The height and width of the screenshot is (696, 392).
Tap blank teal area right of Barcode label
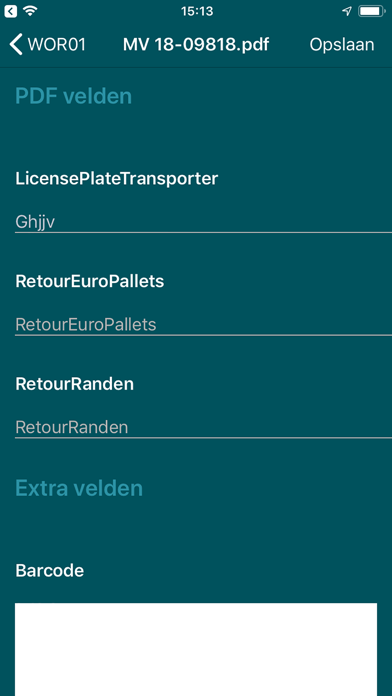pos(235,571)
